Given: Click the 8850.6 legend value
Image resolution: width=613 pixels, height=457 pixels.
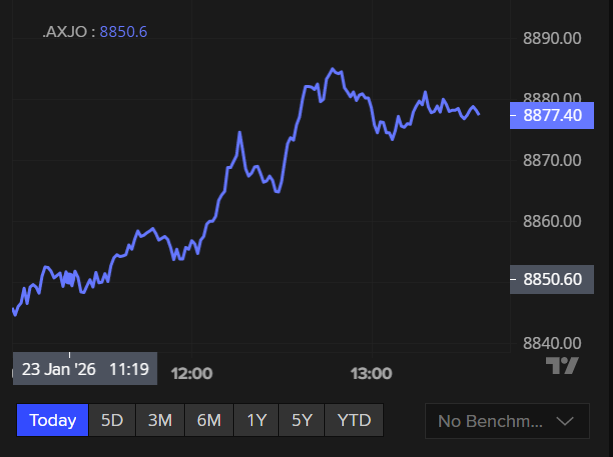Looking at the screenshot, I should [123, 32].
